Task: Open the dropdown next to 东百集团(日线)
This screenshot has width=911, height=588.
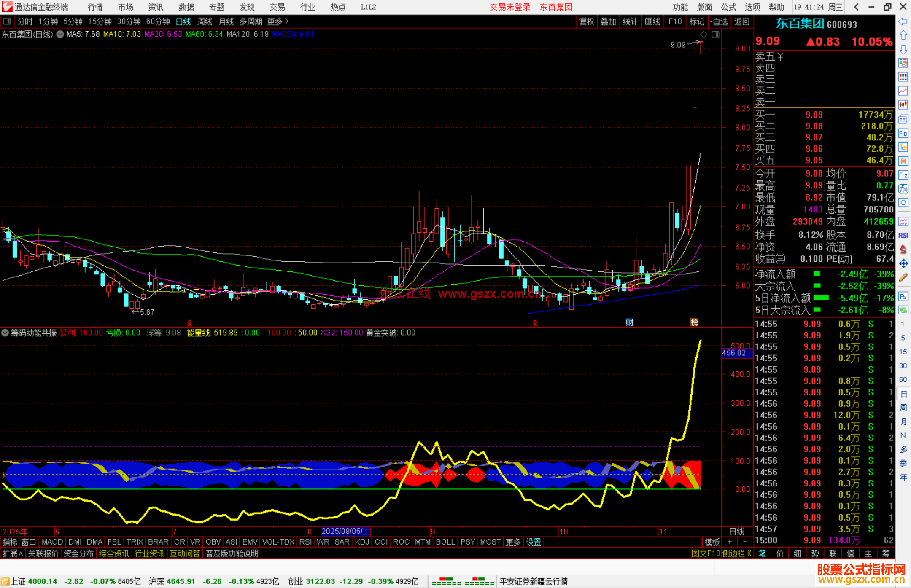Action: pos(60,34)
